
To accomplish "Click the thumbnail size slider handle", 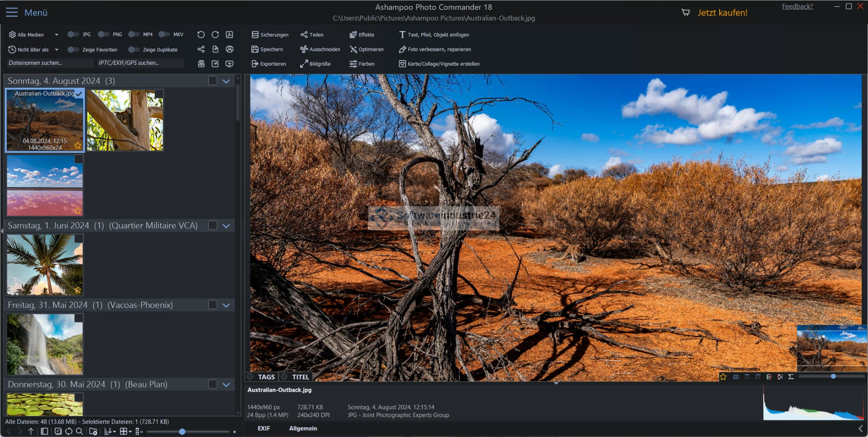I will [x=182, y=431].
